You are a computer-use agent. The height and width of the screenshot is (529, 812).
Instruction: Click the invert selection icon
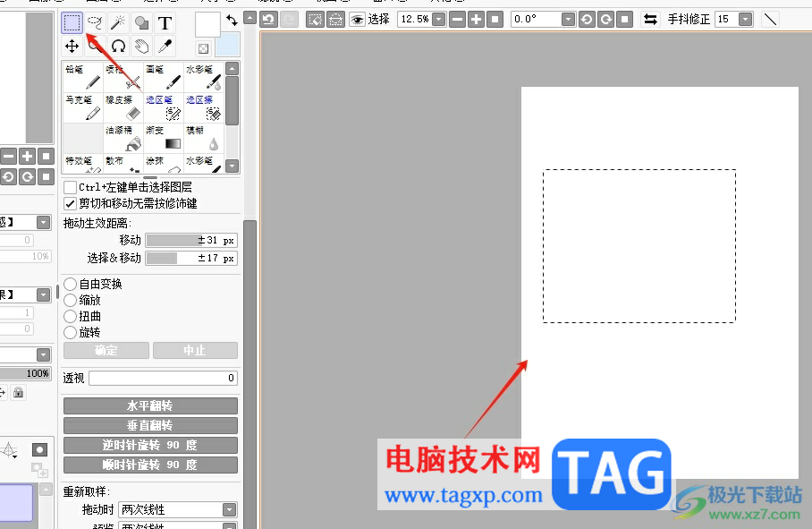tap(335, 20)
